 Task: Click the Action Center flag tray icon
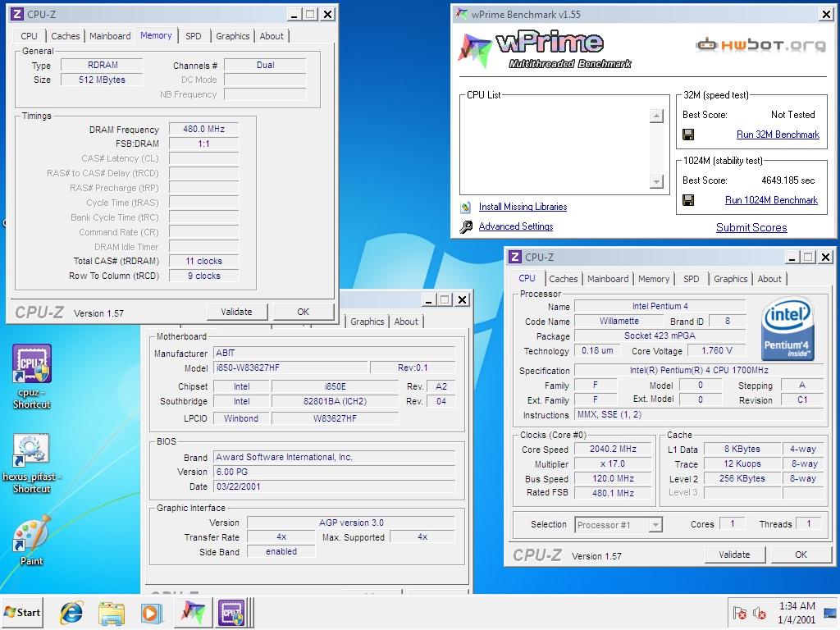coord(740,613)
